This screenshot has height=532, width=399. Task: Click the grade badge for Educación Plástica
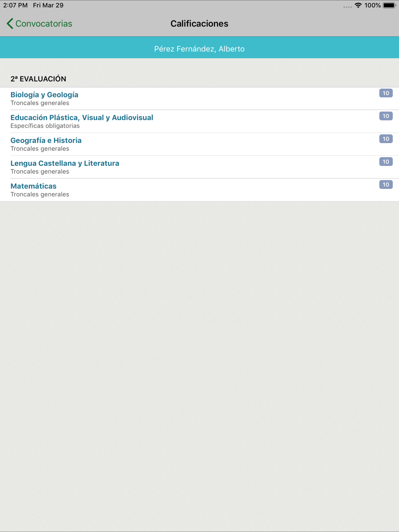[386, 116]
